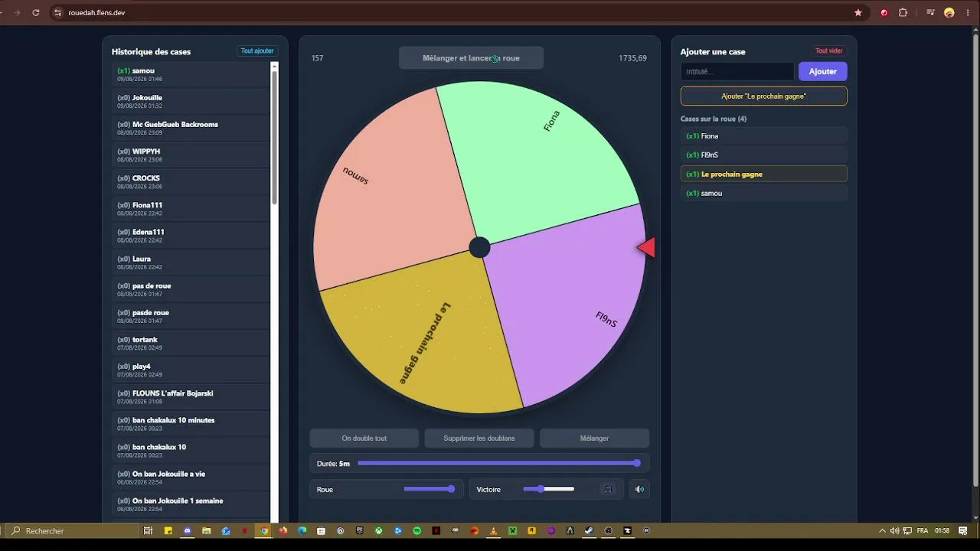980x551 pixels.
Task: Adjust the Durée slider
Action: point(498,463)
